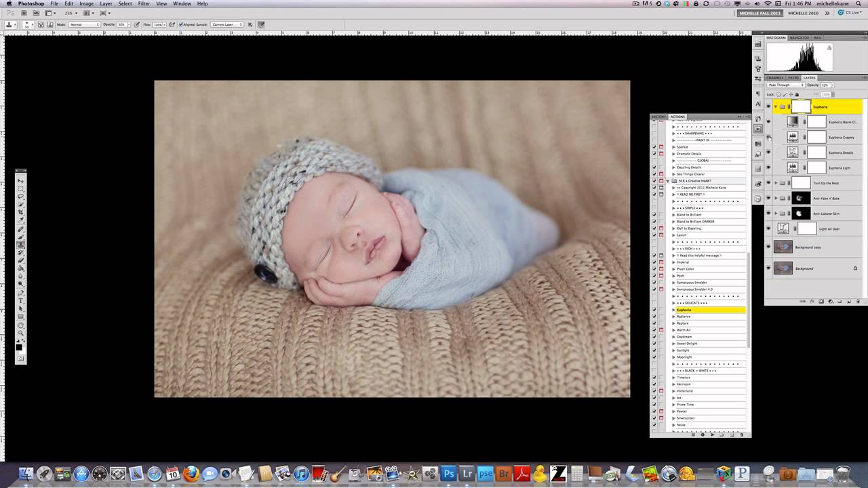This screenshot has width=868, height=488.
Task: Open Lightroom from the Dock
Action: pyautogui.click(x=467, y=474)
